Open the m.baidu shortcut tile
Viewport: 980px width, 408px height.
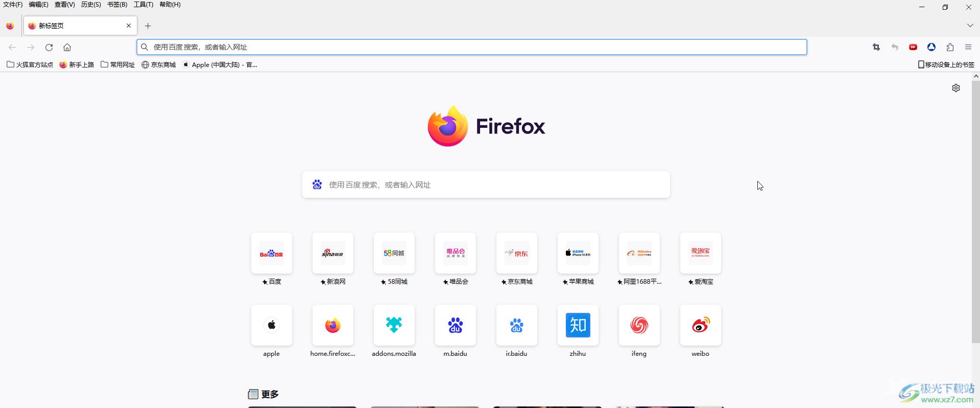[x=456, y=325]
